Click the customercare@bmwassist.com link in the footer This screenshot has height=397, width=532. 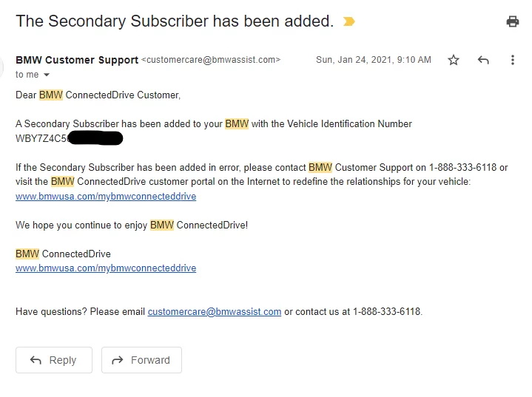(x=215, y=311)
